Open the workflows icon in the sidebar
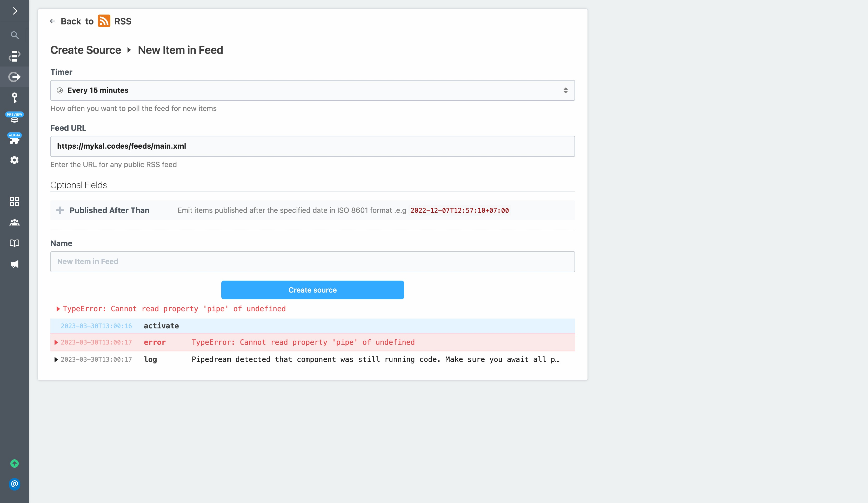Screen dimensions: 868x503 15,56
